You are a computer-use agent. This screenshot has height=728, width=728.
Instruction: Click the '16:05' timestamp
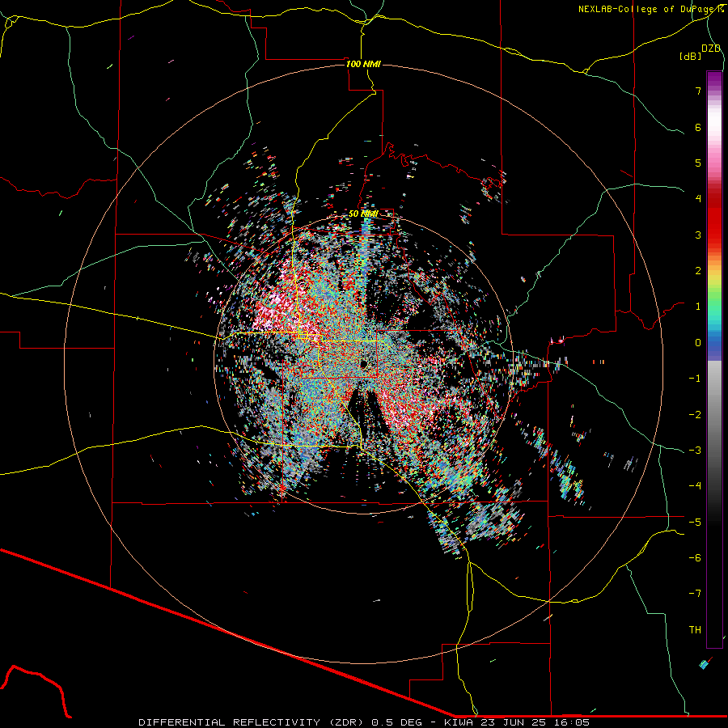572,722
